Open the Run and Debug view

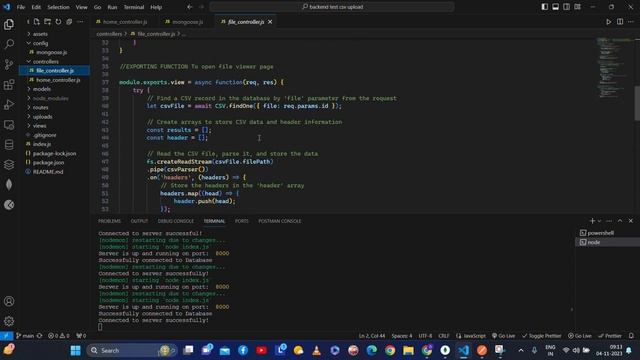click(x=9, y=105)
